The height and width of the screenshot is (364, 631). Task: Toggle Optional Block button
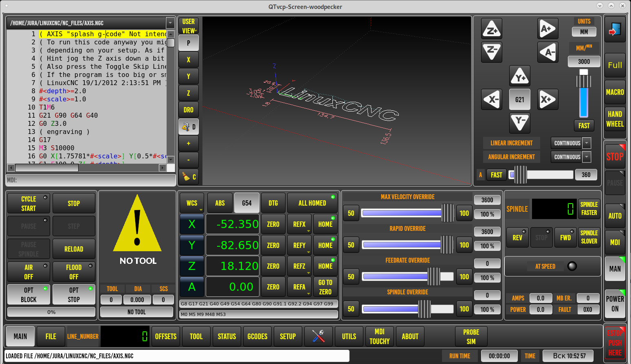click(29, 295)
